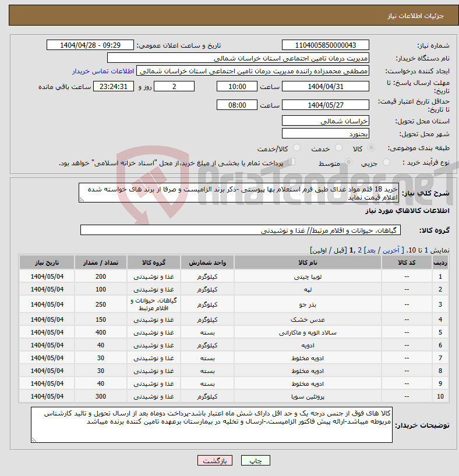Jump to آخرین (last) page link
This screenshot has width=459, height=476.
(391, 250)
